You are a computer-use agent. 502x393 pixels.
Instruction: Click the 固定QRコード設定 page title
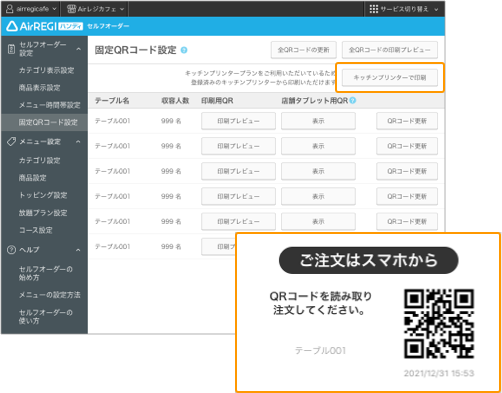click(135, 50)
